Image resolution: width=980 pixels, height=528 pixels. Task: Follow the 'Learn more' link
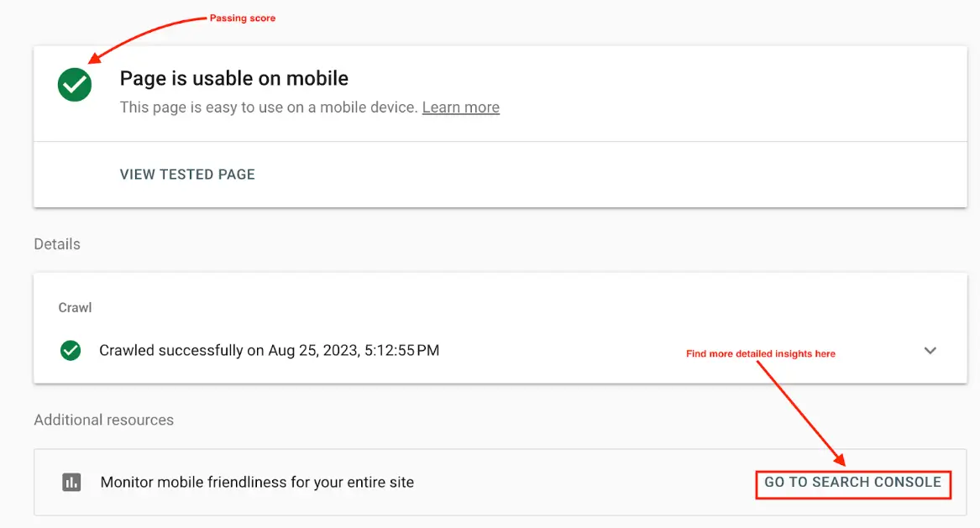click(x=460, y=107)
